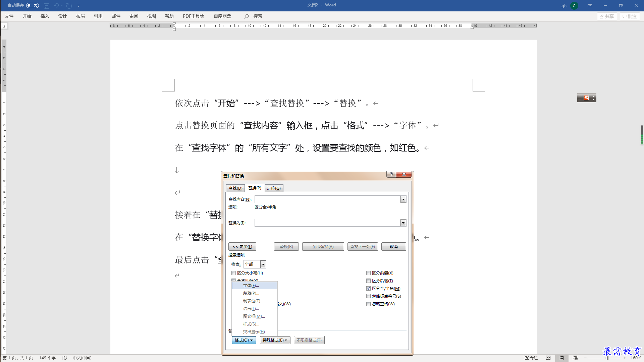
Task: Click the 查找内容 input field
Action: [x=327, y=199]
